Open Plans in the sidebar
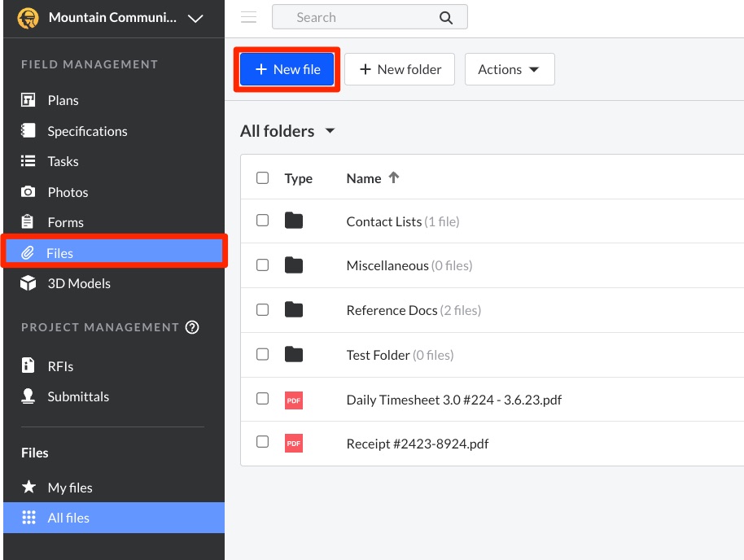 tap(63, 100)
